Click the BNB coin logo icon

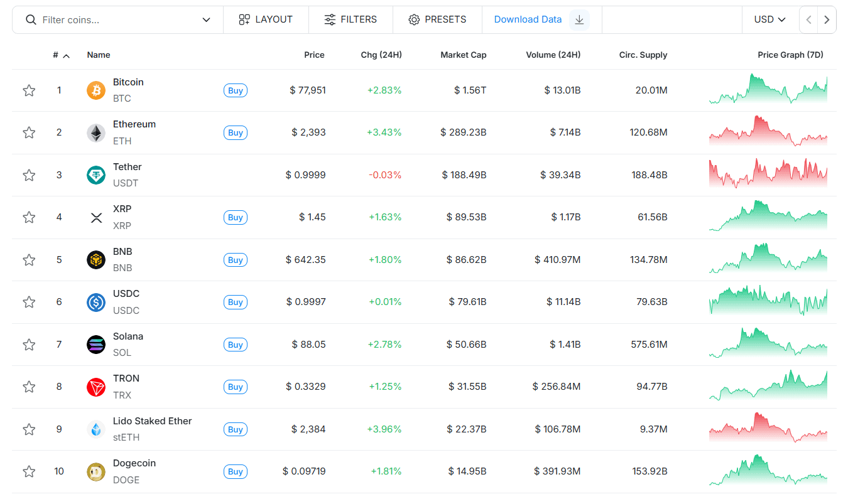point(96,260)
